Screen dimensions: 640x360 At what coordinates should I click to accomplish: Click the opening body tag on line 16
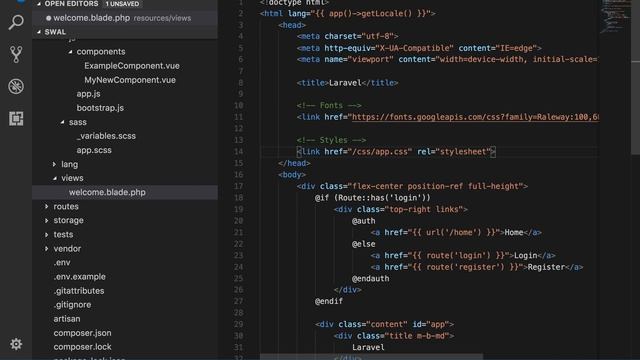click(292, 175)
